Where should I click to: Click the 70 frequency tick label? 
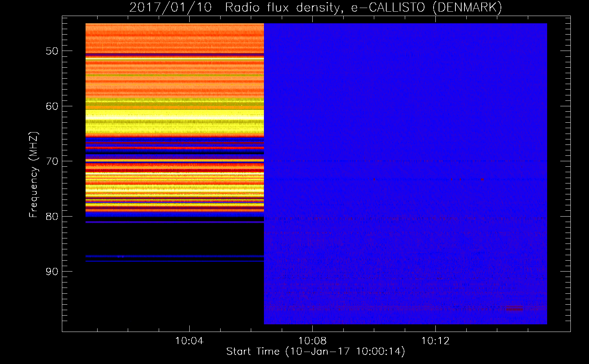tap(52, 161)
